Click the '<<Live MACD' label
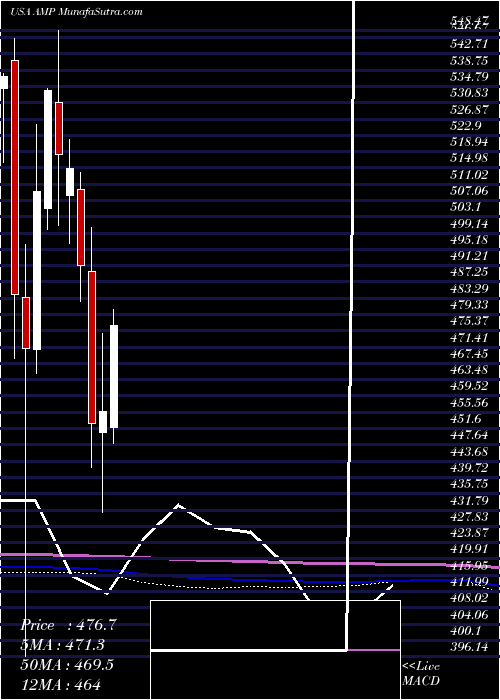 pyautogui.click(x=421, y=673)
